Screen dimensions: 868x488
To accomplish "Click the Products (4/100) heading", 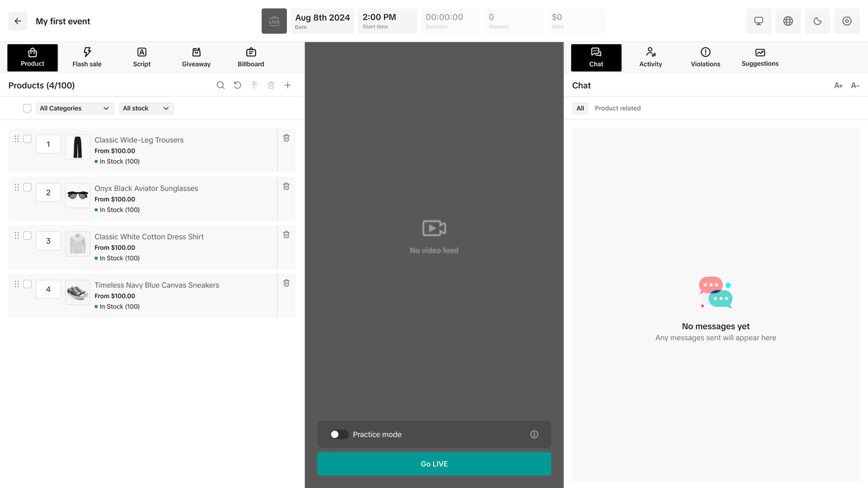I will coord(41,86).
